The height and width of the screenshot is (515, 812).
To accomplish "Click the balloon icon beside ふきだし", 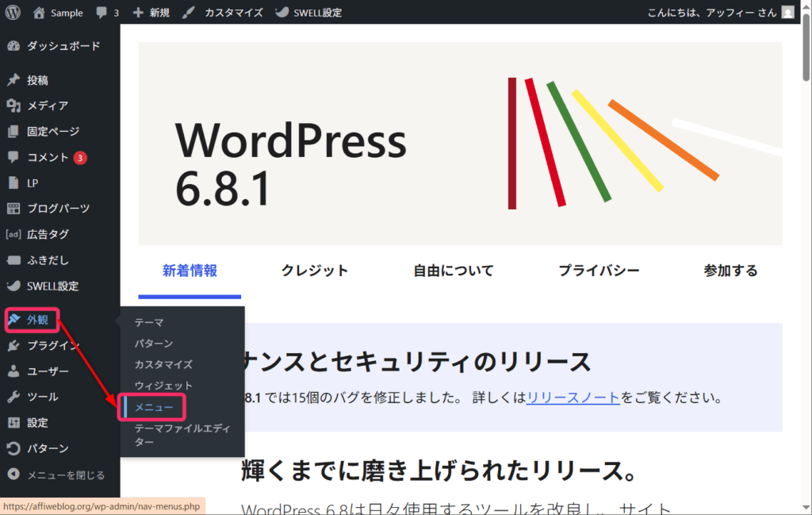I will 13,260.
